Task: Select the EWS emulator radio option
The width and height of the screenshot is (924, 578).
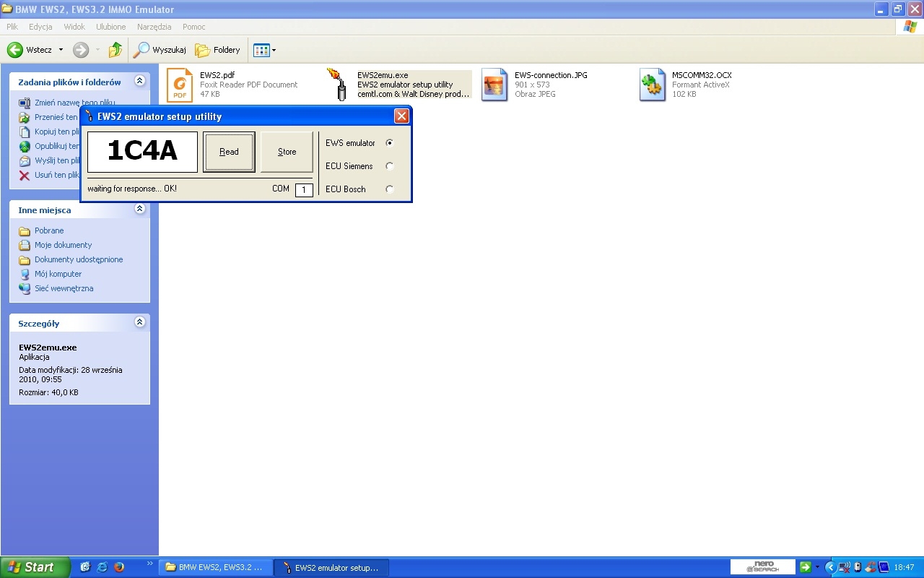Action: [x=390, y=143]
